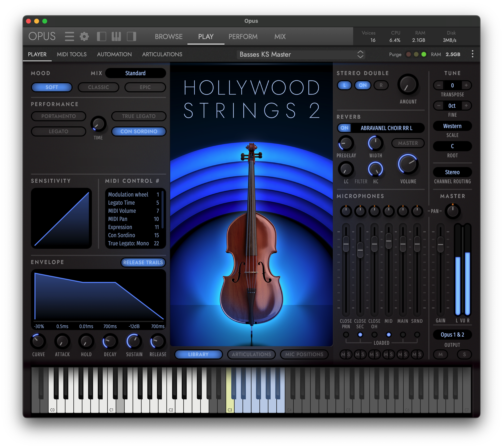Disable Con Sordino
Image resolution: width=503 pixels, height=448 pixels.
coord(139,132)
